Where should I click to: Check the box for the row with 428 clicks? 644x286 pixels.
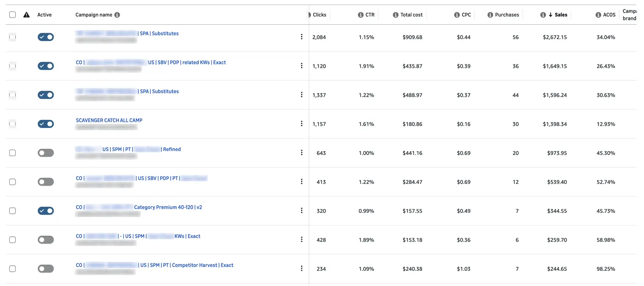12,240
